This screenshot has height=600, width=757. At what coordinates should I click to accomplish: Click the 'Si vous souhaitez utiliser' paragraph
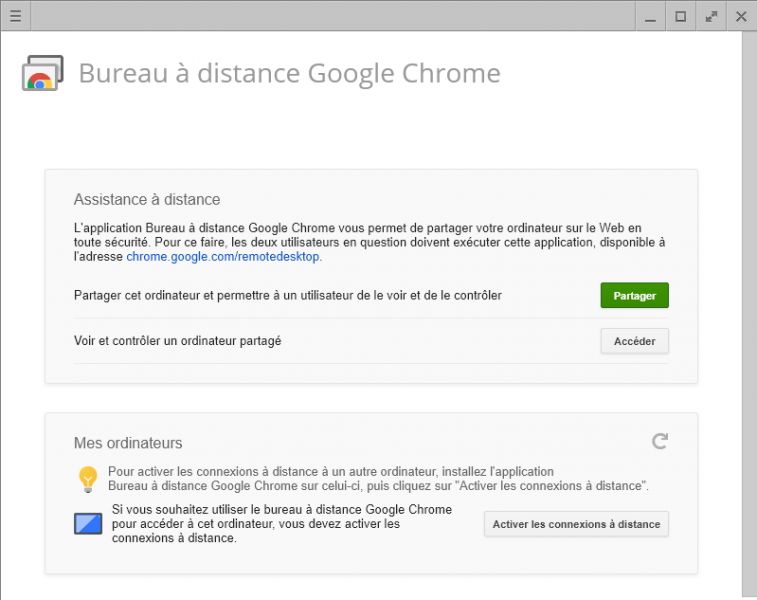click(281, 524)
